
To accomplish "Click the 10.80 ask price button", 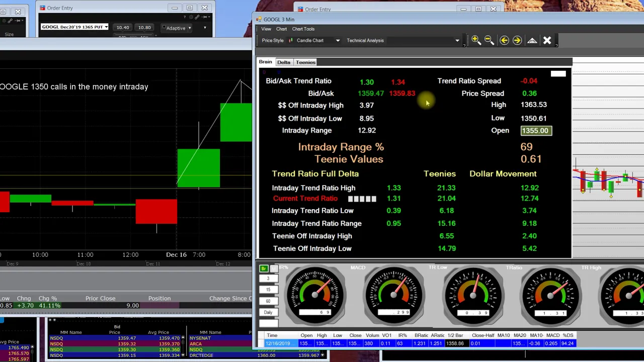I will [144, 28].
